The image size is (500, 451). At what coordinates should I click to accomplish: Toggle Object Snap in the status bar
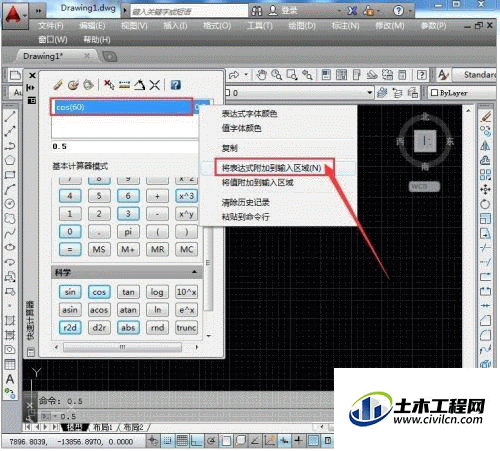coord(226,441)
